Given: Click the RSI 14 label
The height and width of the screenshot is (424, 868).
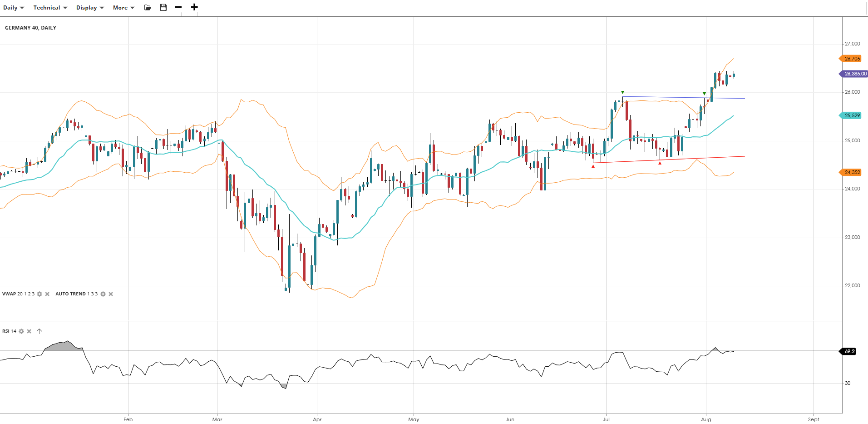Looking at the screenshot, I should coord(9,331).
